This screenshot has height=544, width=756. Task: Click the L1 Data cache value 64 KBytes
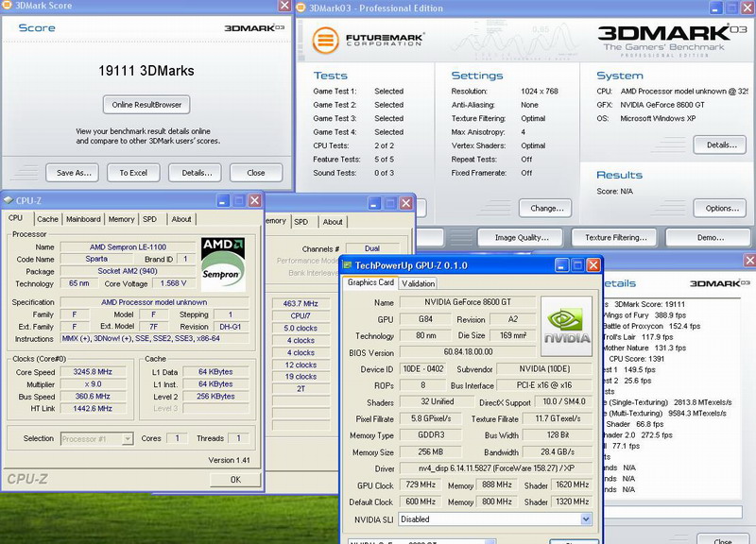pos(215,372)
